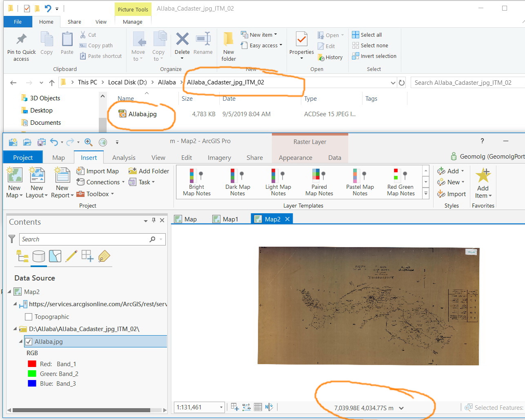Screen dimensions: 525x420
Task: Open the map scale 1:131,461 dropdown
Action: coord(221,407)
